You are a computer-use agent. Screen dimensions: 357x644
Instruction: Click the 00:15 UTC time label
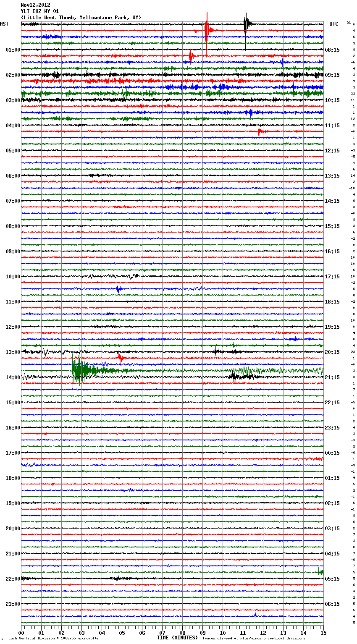(332, 453)
